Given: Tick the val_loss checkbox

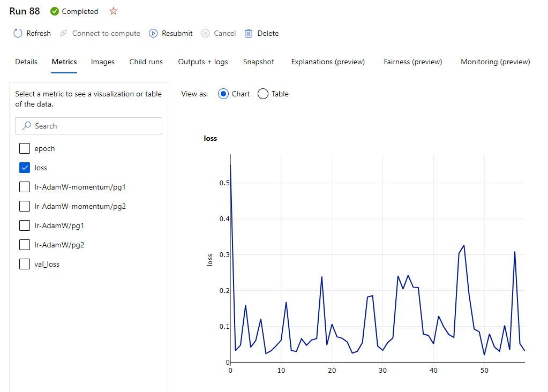Looking at the screenshot, I should tap(25, 264).
